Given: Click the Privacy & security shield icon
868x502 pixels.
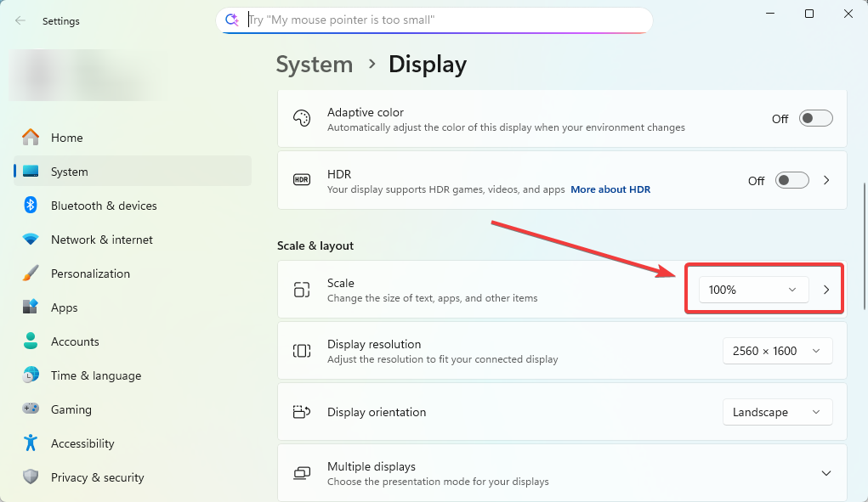Looking at the screenshot, I should [x=31, y=477].
